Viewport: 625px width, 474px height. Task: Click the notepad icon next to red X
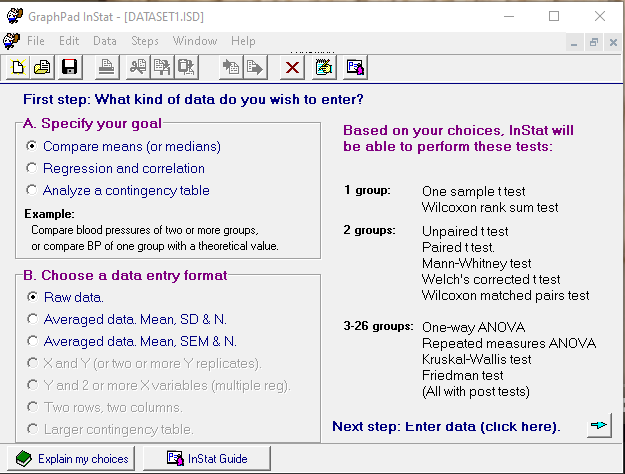pyautogui.click(x=323, y=68)
